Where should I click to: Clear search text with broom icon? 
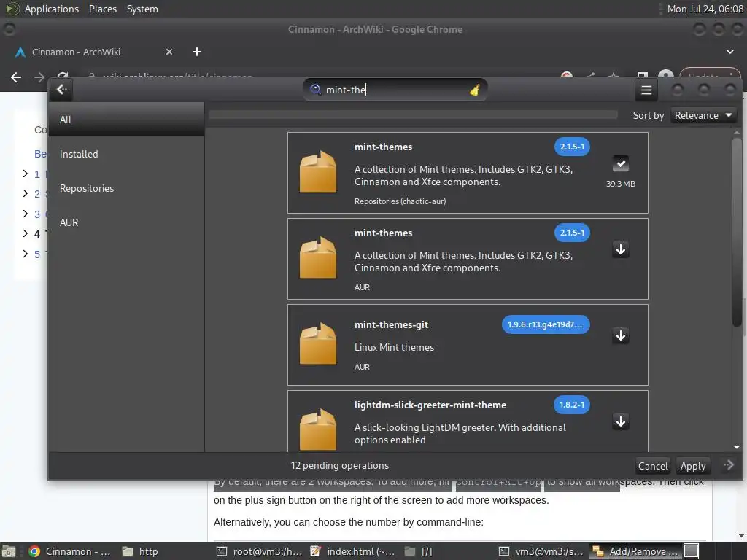474,90
